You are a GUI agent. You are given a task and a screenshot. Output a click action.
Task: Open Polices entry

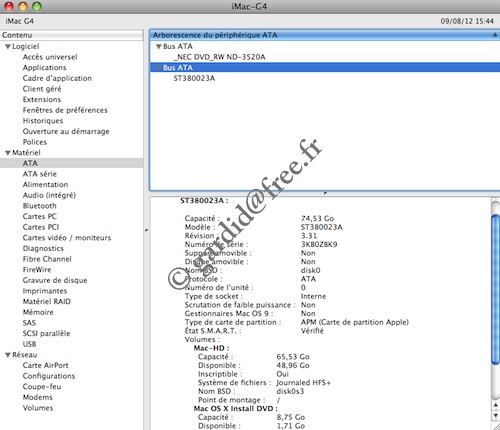point(35,142)
